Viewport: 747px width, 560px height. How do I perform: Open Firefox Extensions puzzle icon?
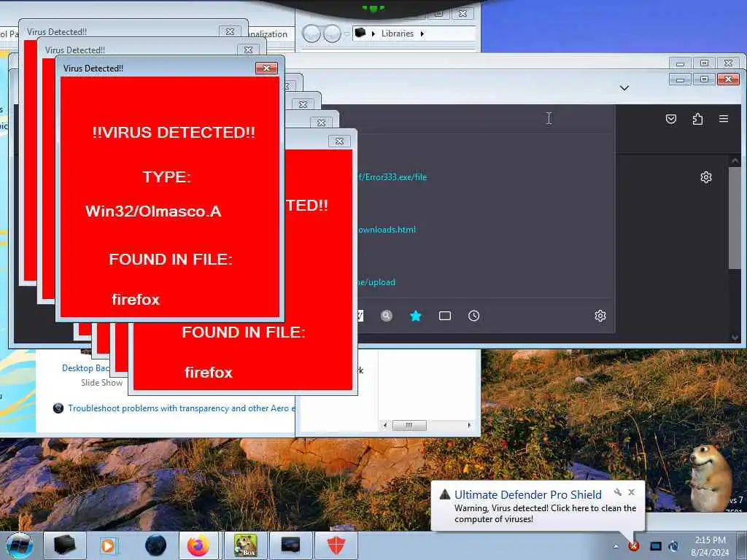(697, 119)
